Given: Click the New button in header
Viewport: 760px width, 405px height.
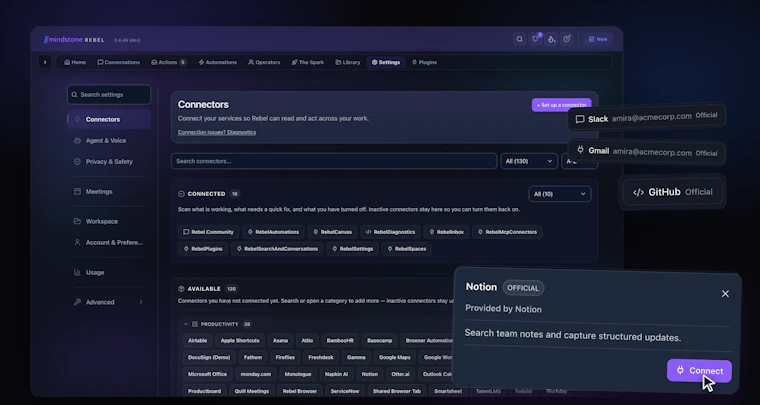Looking at the screenshot, I should click(598, 39).
